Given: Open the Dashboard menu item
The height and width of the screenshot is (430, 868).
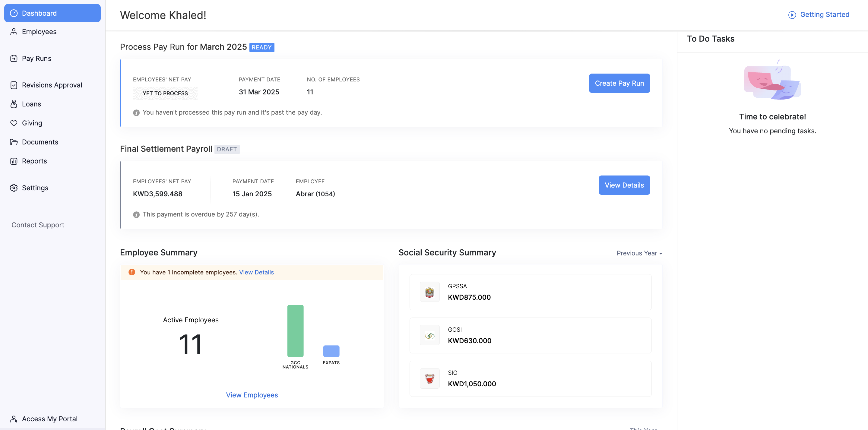Looking at the screenshot, I should 52,13.
